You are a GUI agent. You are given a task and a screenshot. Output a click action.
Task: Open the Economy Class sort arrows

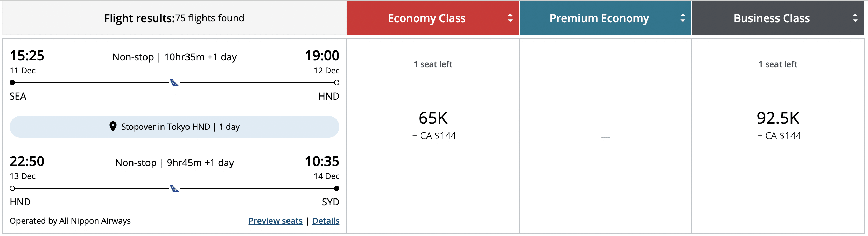point(509,18)
